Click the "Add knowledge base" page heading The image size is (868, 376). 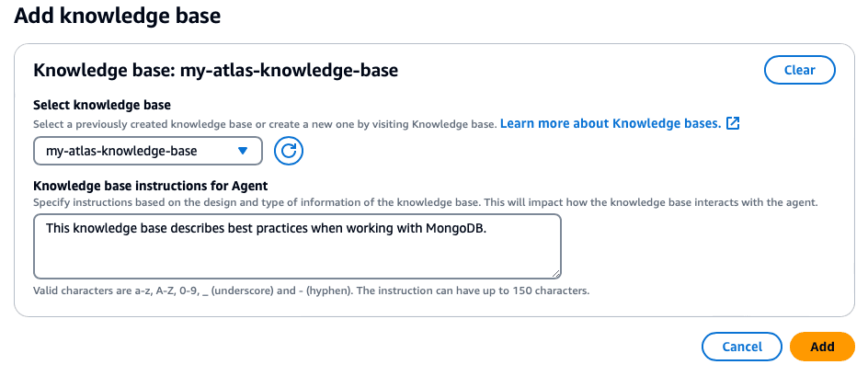coord(117,16)
